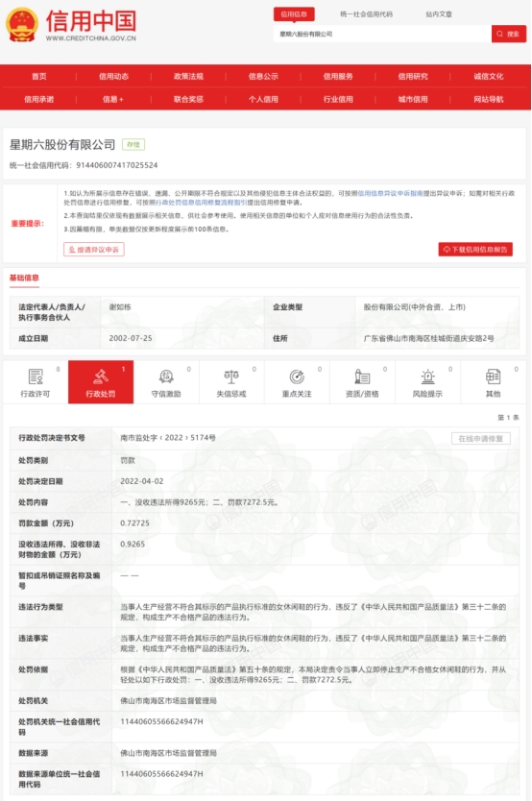
Task: Click the 下载信用信息报告 button
Action: coord(475,250)
